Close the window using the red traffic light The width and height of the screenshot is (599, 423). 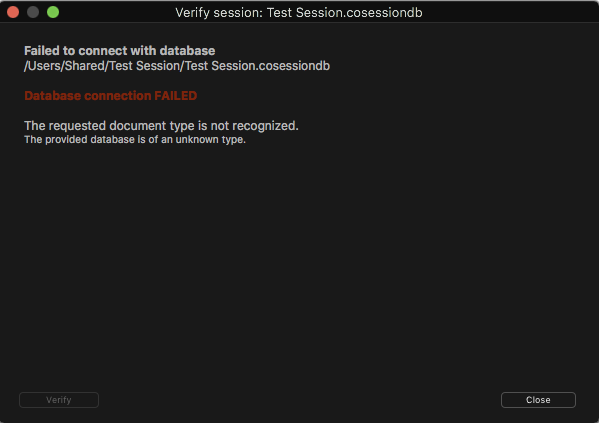tap(13, 12)
